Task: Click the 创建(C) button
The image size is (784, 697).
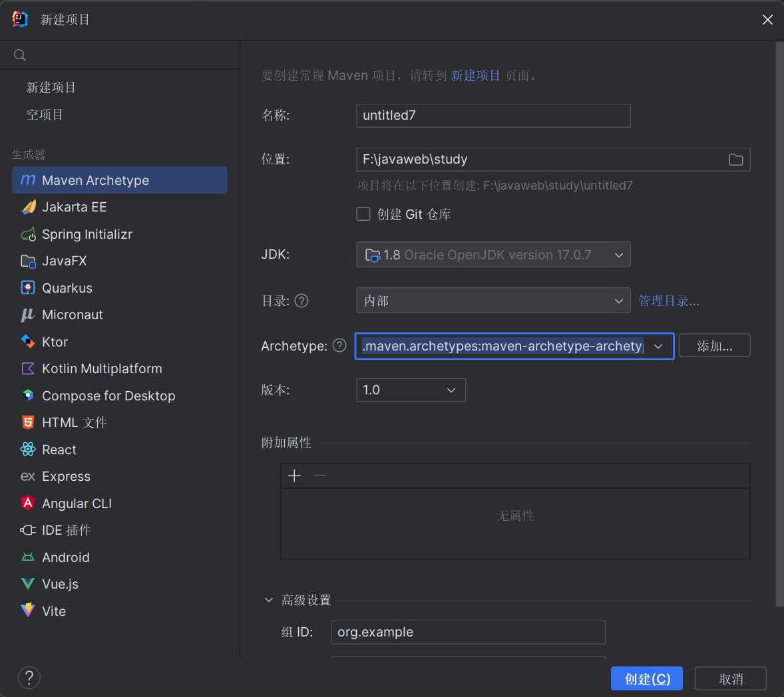Action: (x=646, y=678)
